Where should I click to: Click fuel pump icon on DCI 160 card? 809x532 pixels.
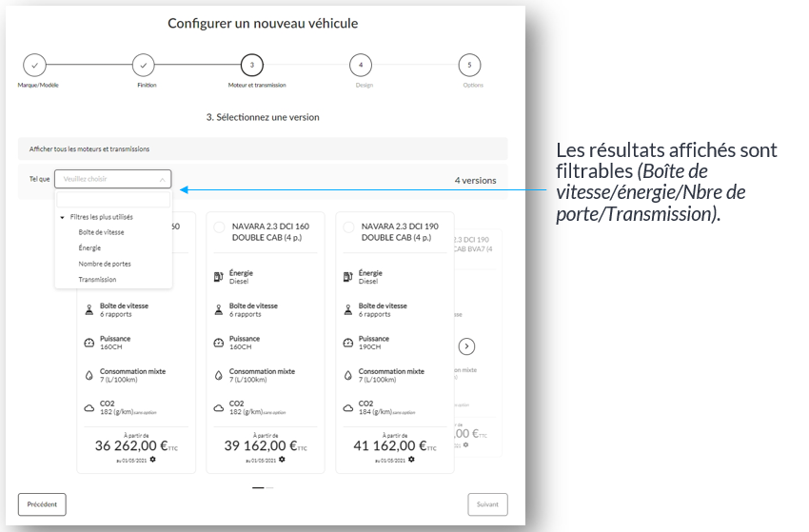tap(218, 277)
